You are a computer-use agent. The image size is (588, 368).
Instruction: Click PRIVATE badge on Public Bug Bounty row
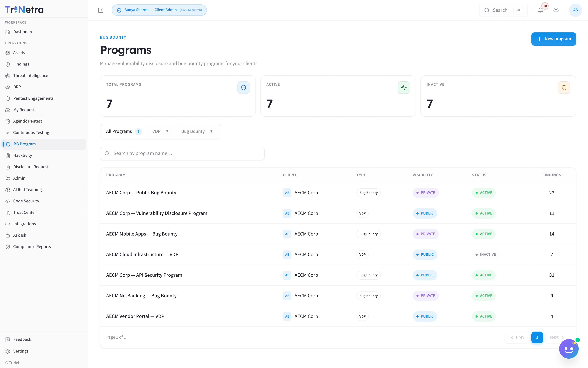425,193
